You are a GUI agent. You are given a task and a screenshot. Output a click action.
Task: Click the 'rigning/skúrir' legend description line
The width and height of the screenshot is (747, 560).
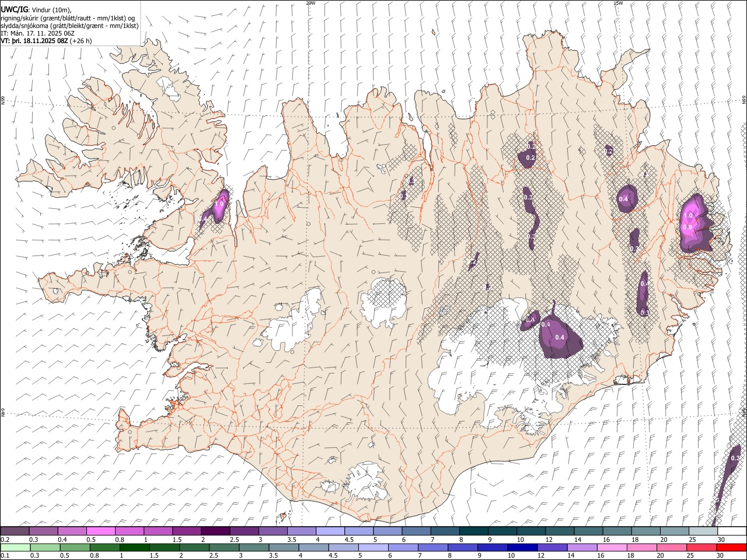[68, 18]
